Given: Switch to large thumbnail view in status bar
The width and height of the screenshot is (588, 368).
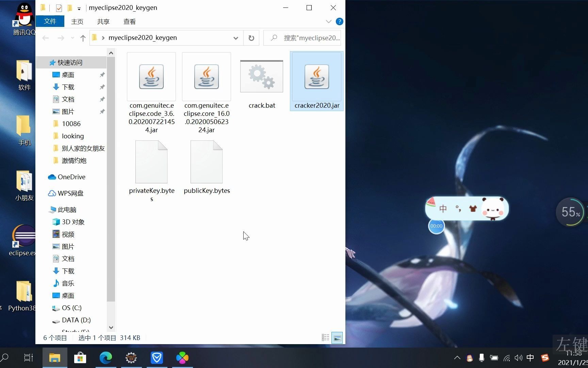Looking at the screenshot, I should (337, 337).
